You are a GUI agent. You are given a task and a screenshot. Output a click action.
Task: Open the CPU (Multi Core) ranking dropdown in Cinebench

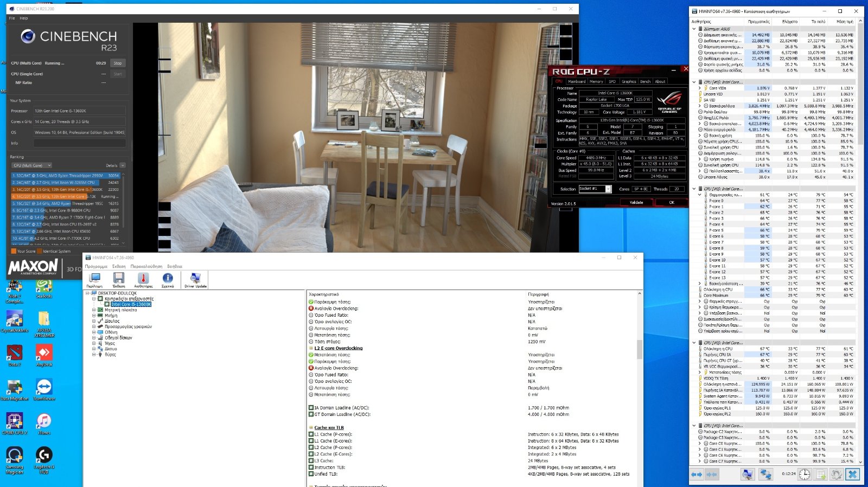[x=31, y=165]
